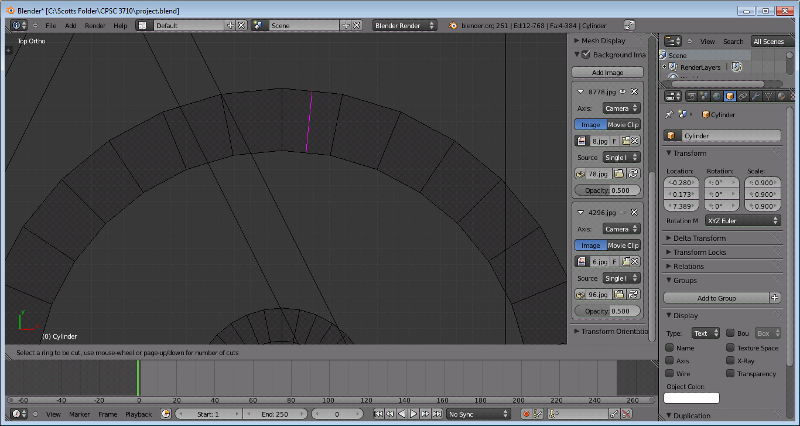
Task: Toggle the timeline auto-keyframe record button
Action: (526, 414)
